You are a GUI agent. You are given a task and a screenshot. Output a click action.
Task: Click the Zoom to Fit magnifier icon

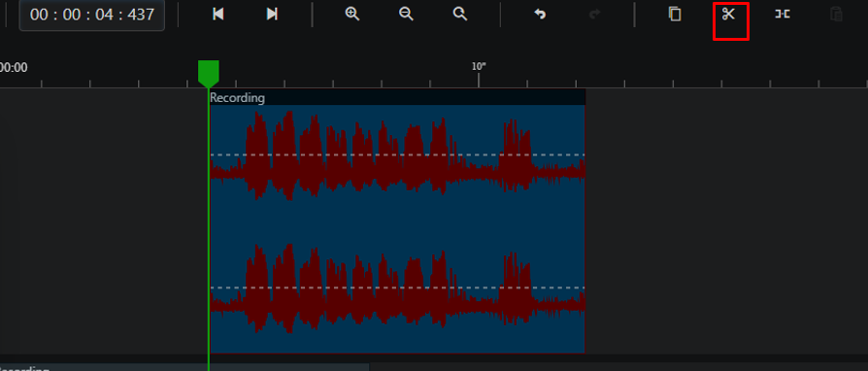[x=460, y=15]
